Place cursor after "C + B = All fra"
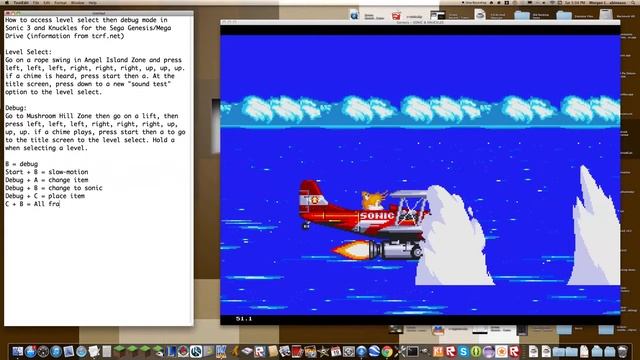Screen dimensions: 640x360 pyautogui.click(x=60, y=204)
